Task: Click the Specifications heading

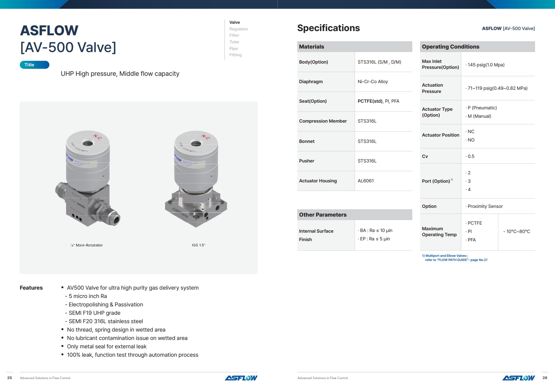Action: (328, 28)
